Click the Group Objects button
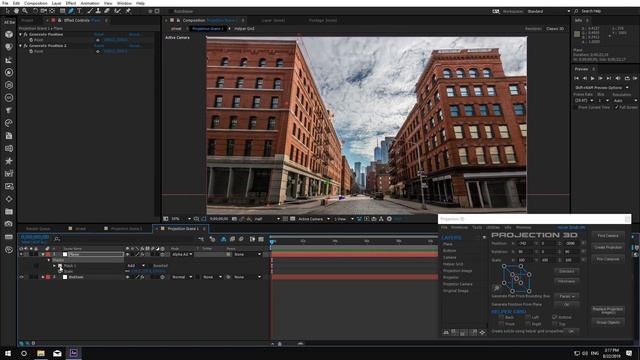Viewport: 640px width, 360px height. pos(608,322)
